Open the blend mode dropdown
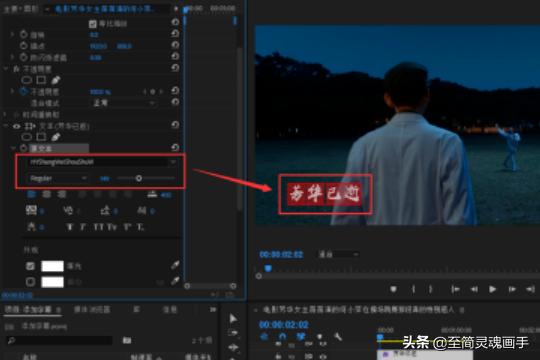 (123, 103)
